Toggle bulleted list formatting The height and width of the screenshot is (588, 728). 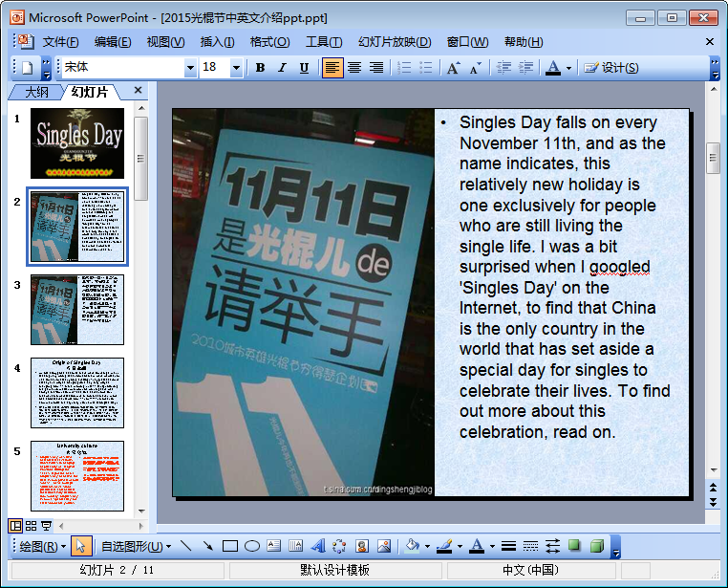pyautogui.click(x=426, y=68)
